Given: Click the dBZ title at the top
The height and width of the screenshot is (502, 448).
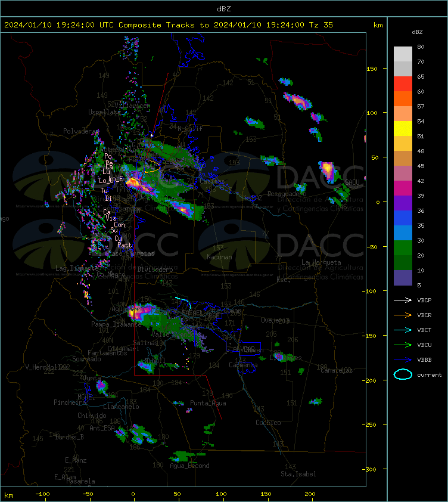Looking at the screenshot, I should pyautogui.click(x=224, y=9).
